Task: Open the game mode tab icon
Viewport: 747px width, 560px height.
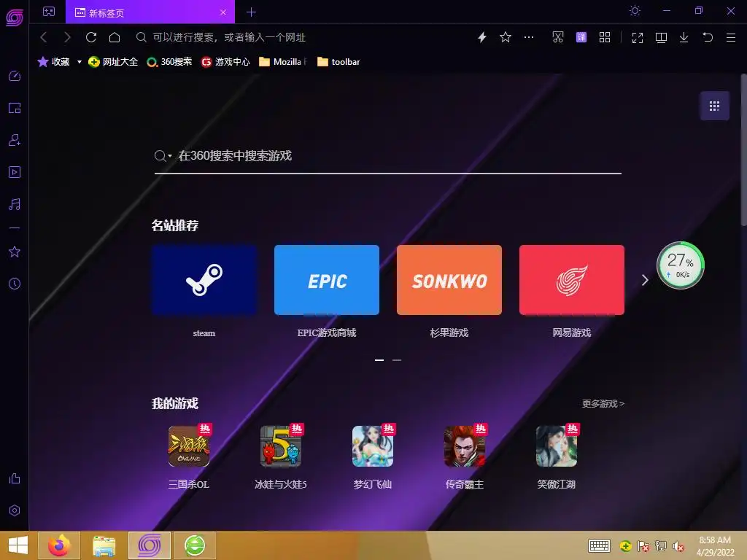Action: coord(49,12)
